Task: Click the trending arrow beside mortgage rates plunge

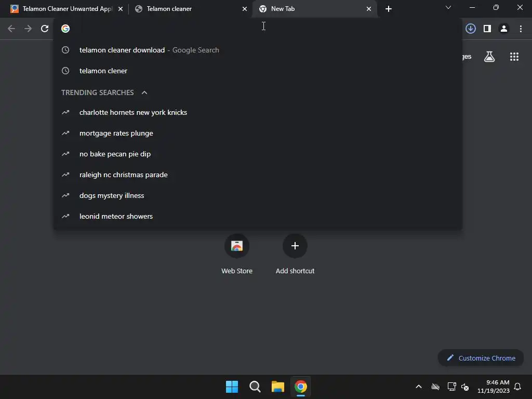Action: (65, 134)
